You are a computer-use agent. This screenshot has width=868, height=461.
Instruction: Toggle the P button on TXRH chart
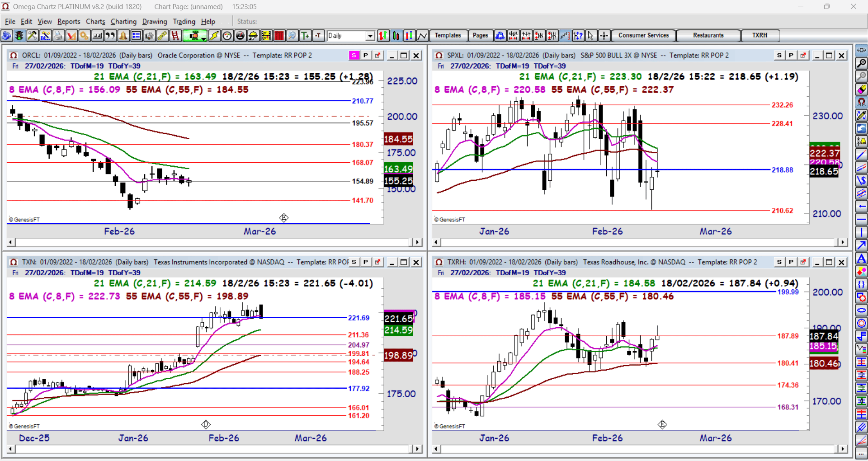(x=791, y=262)
